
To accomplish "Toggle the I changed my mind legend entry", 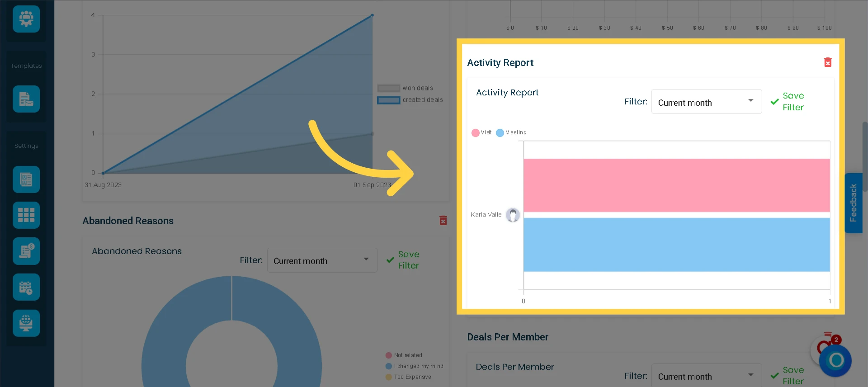I will click(x=415, y=366).
